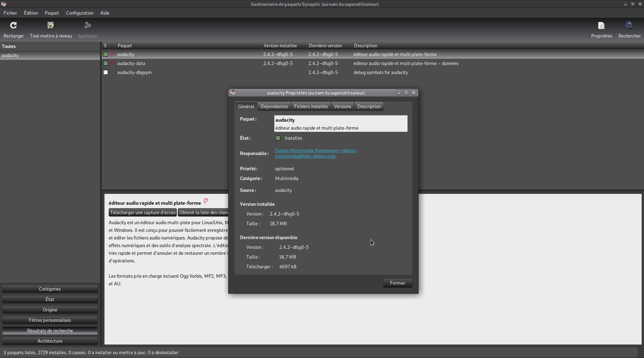
Task: Click the status bar package count text
Action: 91,352
